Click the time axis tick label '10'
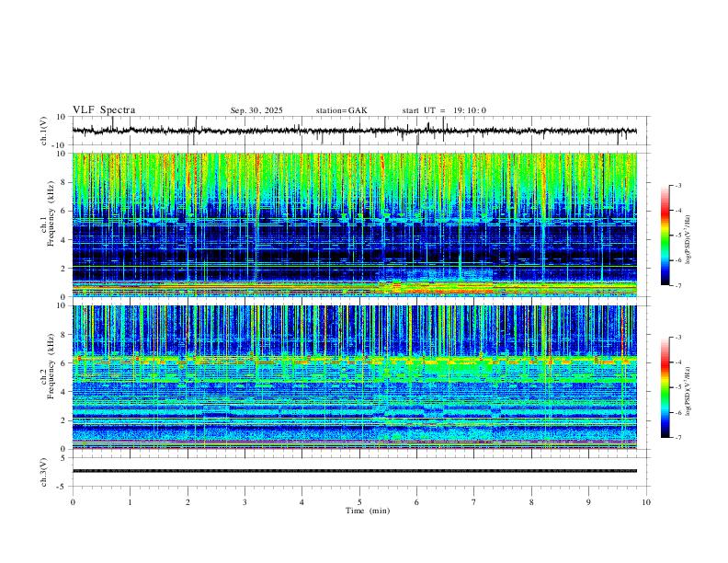 click(646, 502)
